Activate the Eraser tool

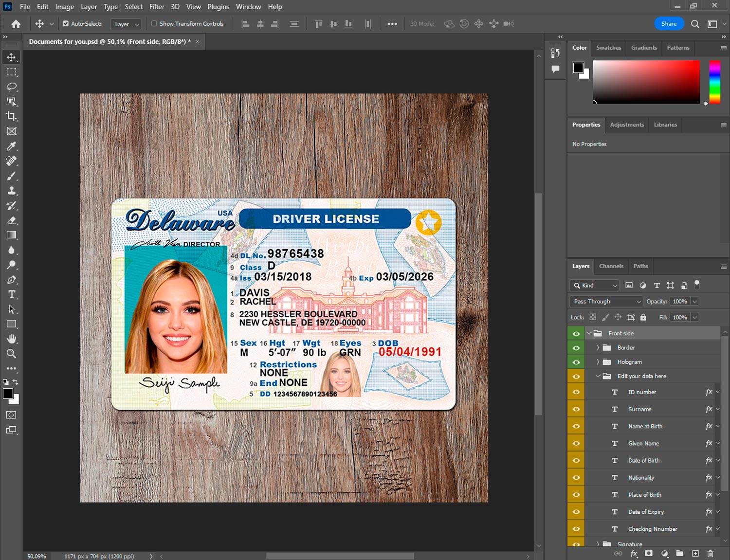click(x=12, y=220)
